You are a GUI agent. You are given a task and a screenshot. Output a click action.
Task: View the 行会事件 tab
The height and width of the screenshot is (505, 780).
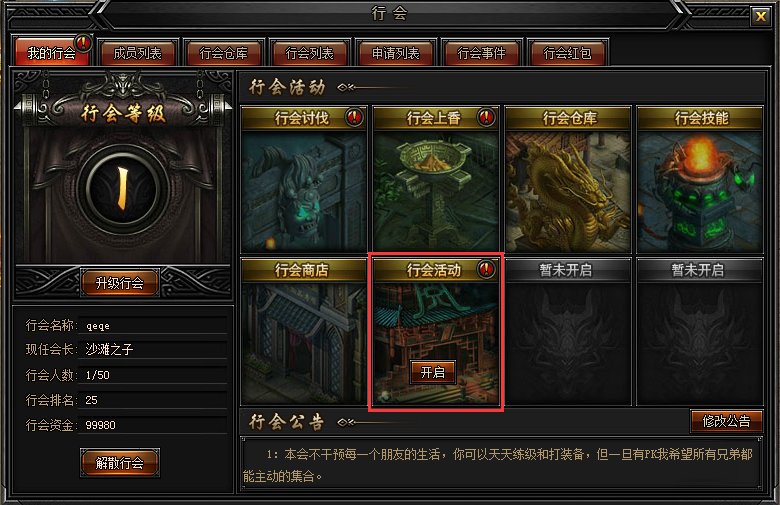coord(482,53)
